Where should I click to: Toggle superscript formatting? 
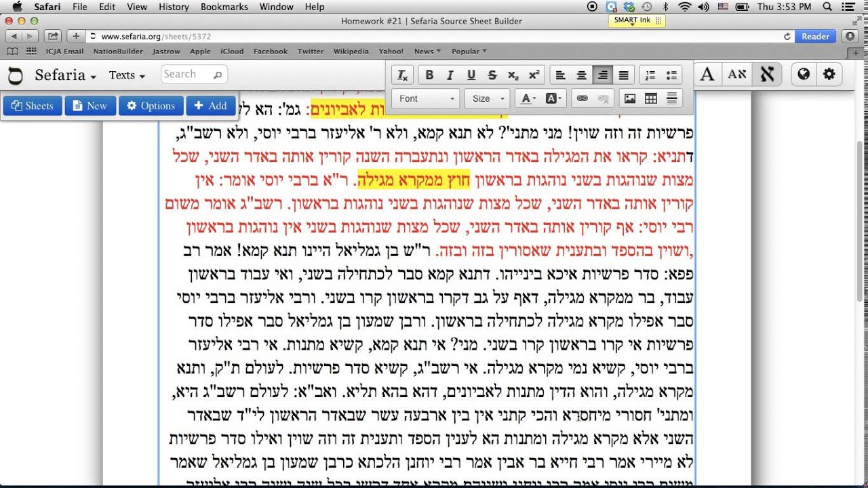(534, 75)
